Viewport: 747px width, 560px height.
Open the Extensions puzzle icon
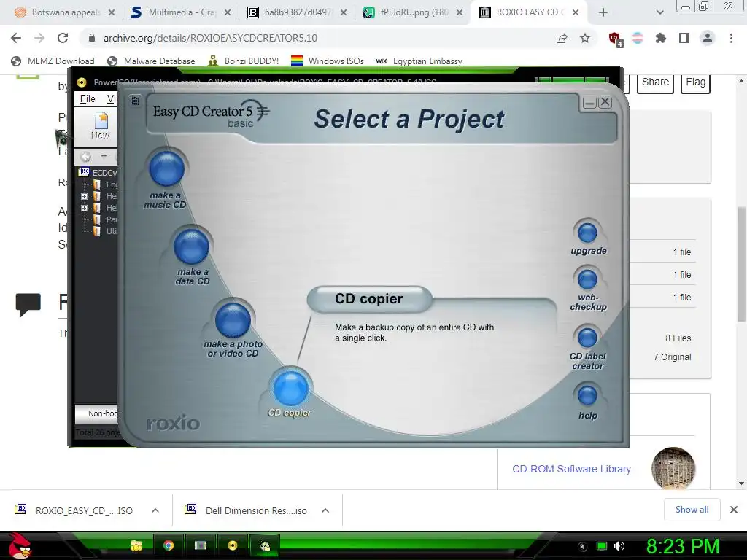pyautogui.click(x=661, y=38)
